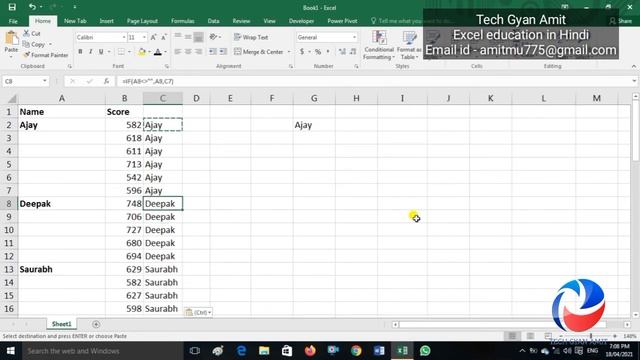This screenshot has width=640, height=360.
Task: Select row 8 header
Action: tap(9, 204)
